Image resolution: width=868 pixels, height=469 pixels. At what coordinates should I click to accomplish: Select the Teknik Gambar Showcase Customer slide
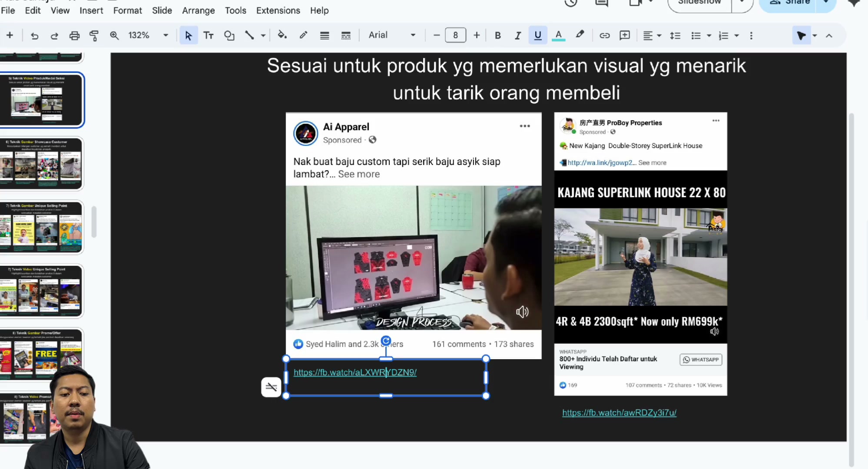click(41, 164)
